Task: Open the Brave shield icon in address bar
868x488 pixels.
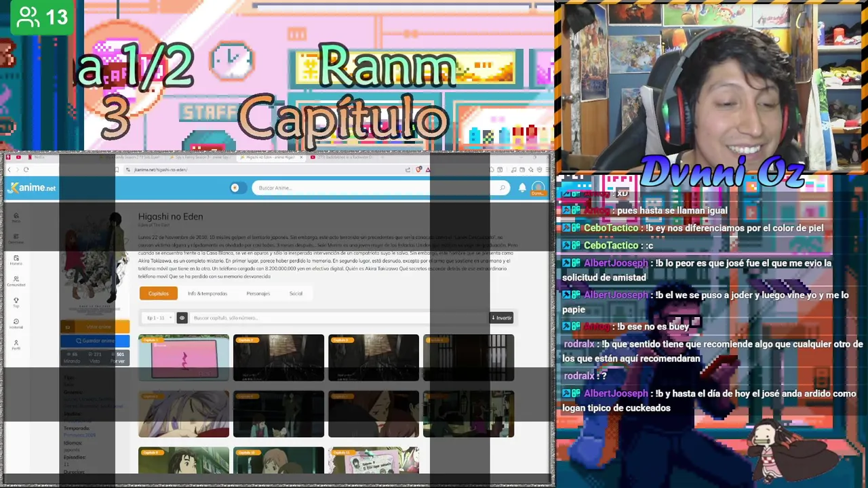Action: (419, 169)
